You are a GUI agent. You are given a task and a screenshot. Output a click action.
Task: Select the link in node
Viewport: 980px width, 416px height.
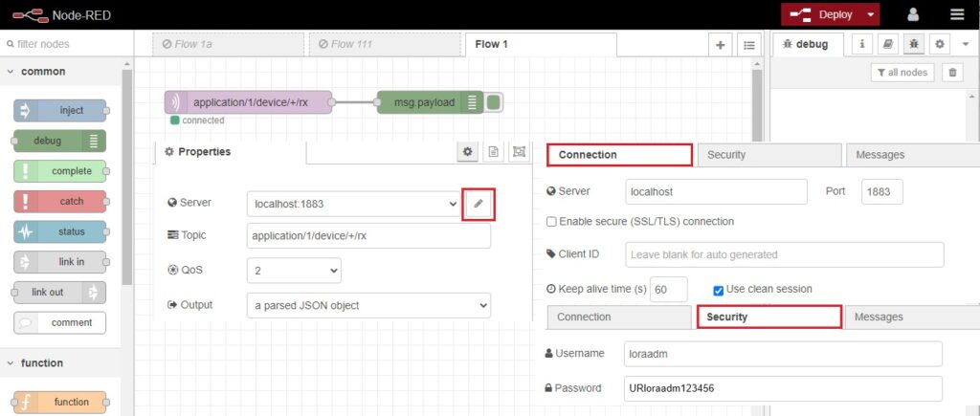pos(60,262)
